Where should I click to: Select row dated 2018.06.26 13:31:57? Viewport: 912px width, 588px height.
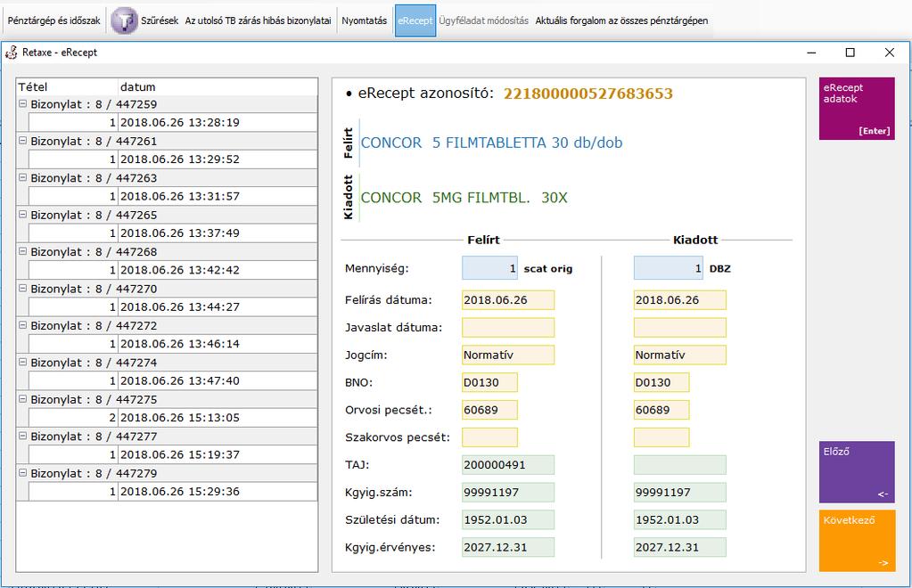pos(173,196)
